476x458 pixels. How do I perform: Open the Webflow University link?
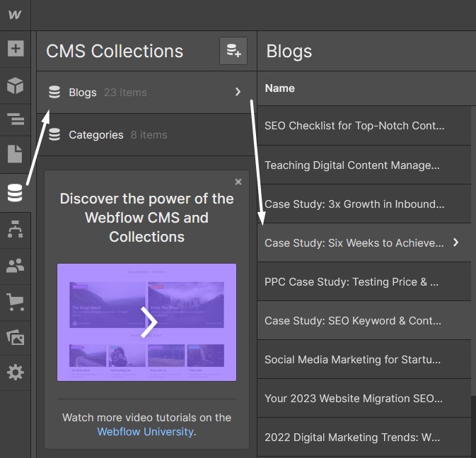pos(145,432)
